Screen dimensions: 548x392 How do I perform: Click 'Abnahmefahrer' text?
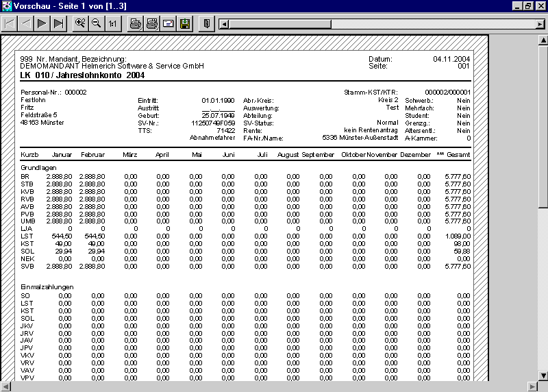tap(212, 138)
